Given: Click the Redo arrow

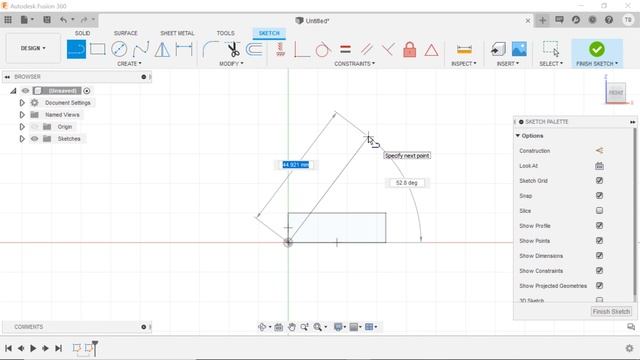Looking at the screenshot, I should [84, 20].
